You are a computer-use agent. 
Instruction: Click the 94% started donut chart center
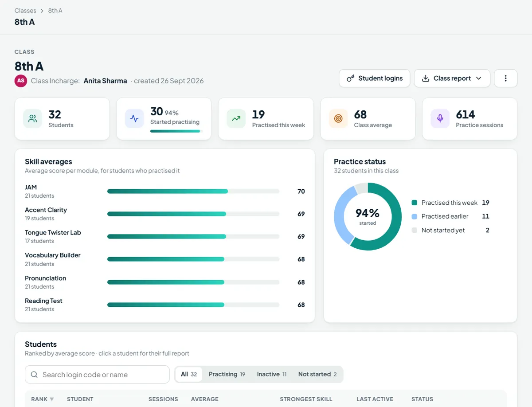(368, 216)
